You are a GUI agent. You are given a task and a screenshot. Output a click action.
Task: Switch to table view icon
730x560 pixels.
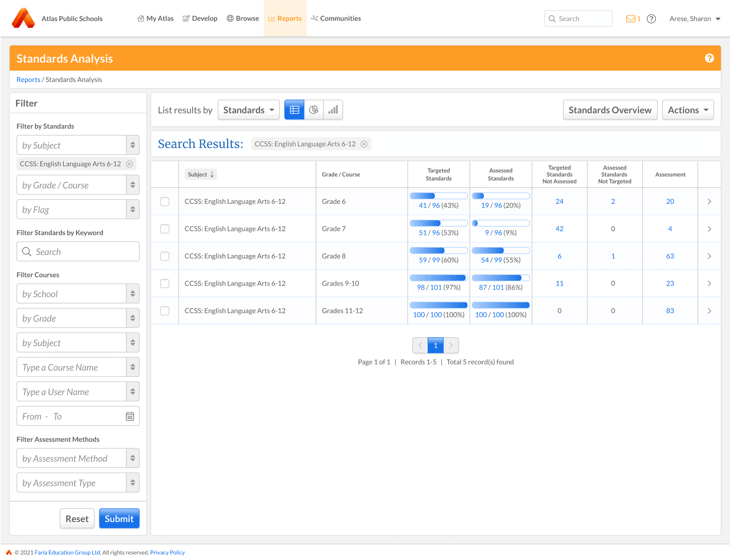(294, 110)
